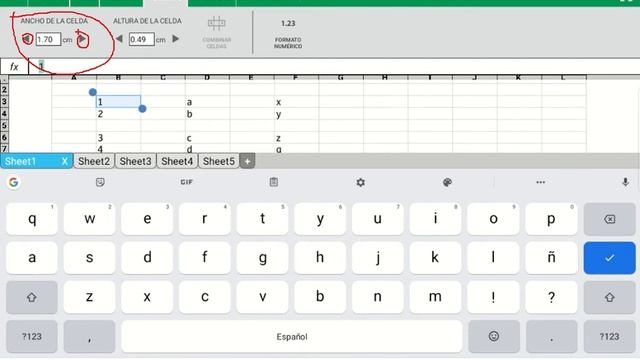Tap the m key
Viewport: 640px width, 360px height.
(x=435, y=297)
